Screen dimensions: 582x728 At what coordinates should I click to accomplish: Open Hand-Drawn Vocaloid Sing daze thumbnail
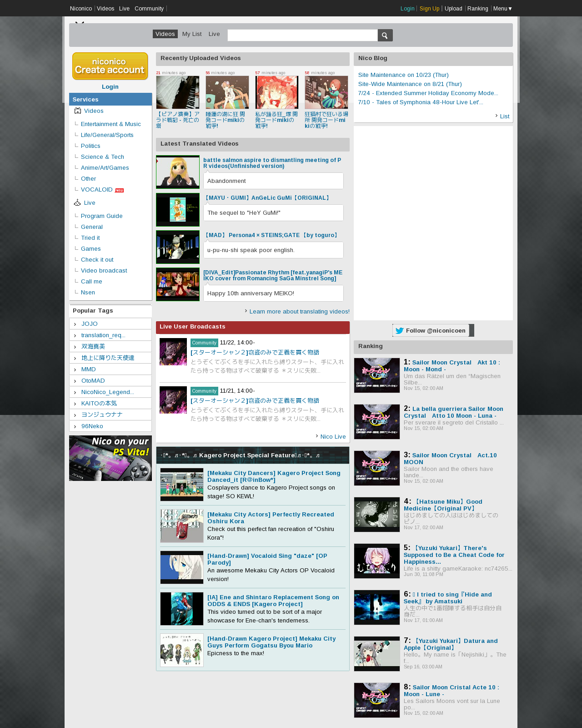pyautogui.click(x=182, y=567)
